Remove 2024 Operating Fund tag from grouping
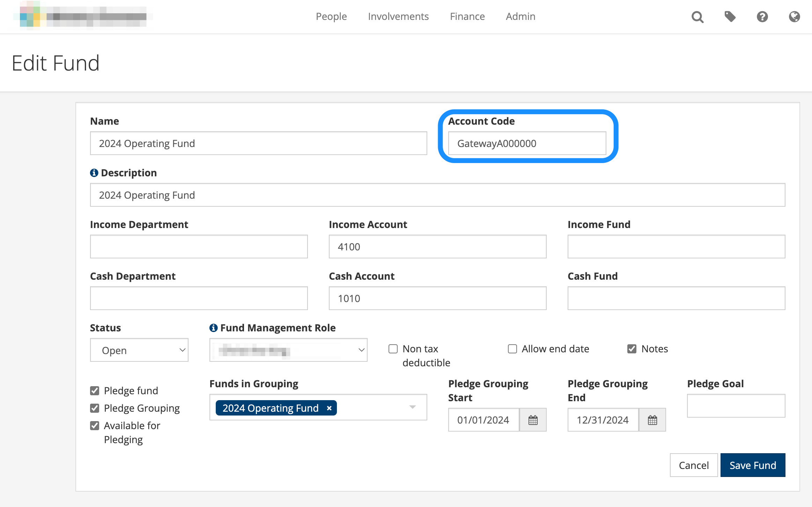 coord(329,408)
